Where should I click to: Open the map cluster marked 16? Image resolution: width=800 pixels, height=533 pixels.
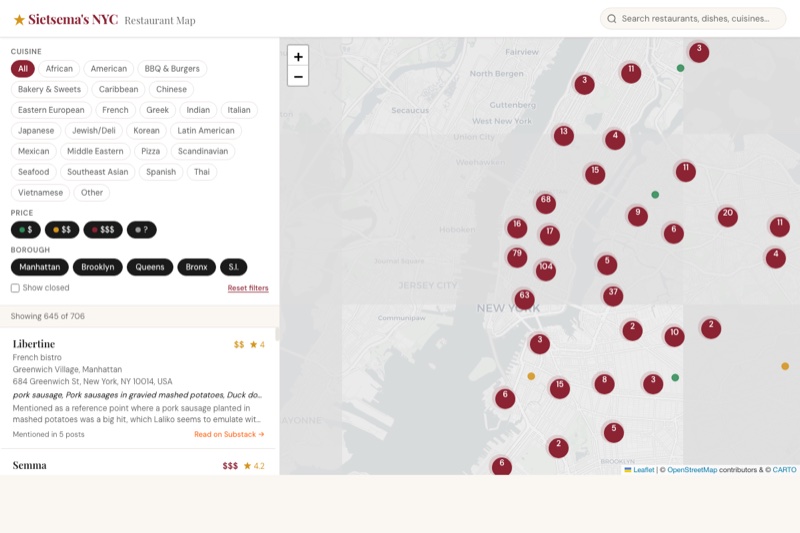pos(517,227)
